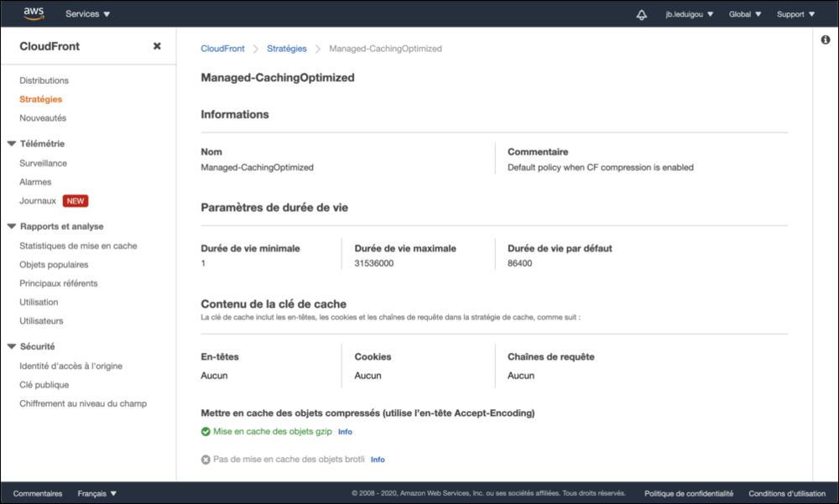This screenshot has height=504, width=839.
Task: Select the minimum TTL value 1
Action: (203, 263)
